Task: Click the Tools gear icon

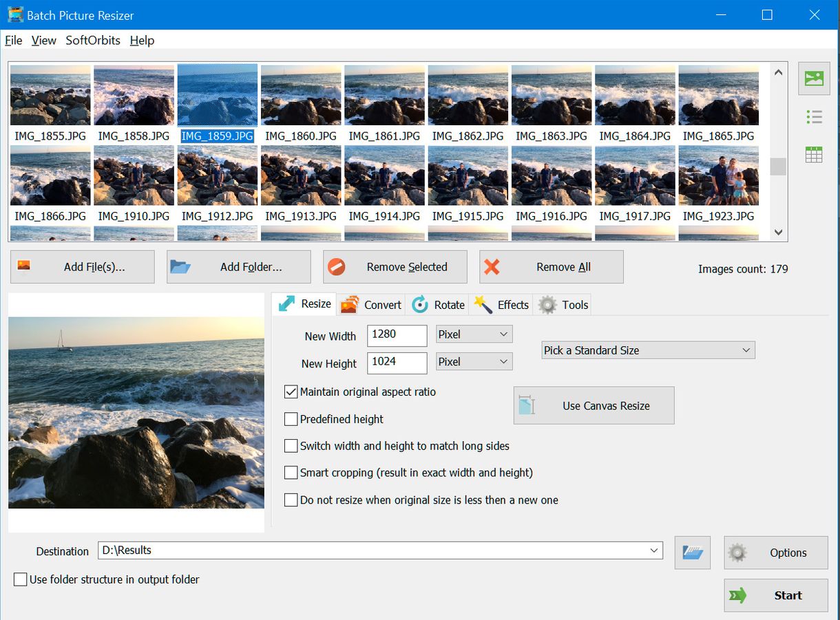Action: 548,304
